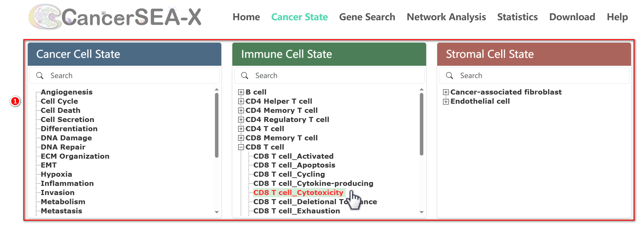Expand Cancer-associated fibroblast node
The image size is (644, 226).
tap(446, 92)
